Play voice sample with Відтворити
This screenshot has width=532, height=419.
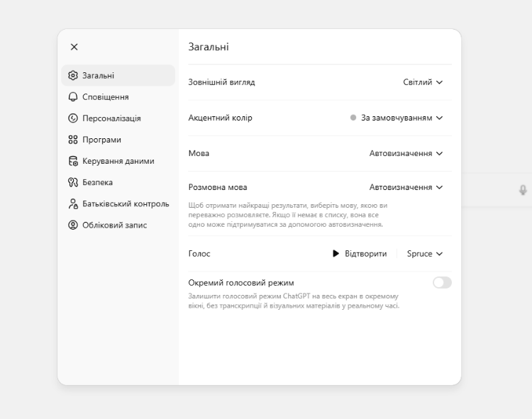click(360, 254)
